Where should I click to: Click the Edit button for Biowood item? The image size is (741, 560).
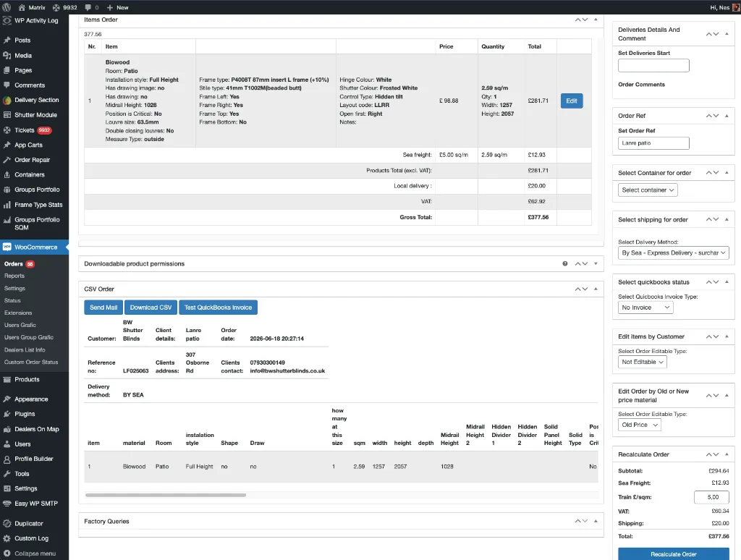pyautogui.click(x=572, y=101)
